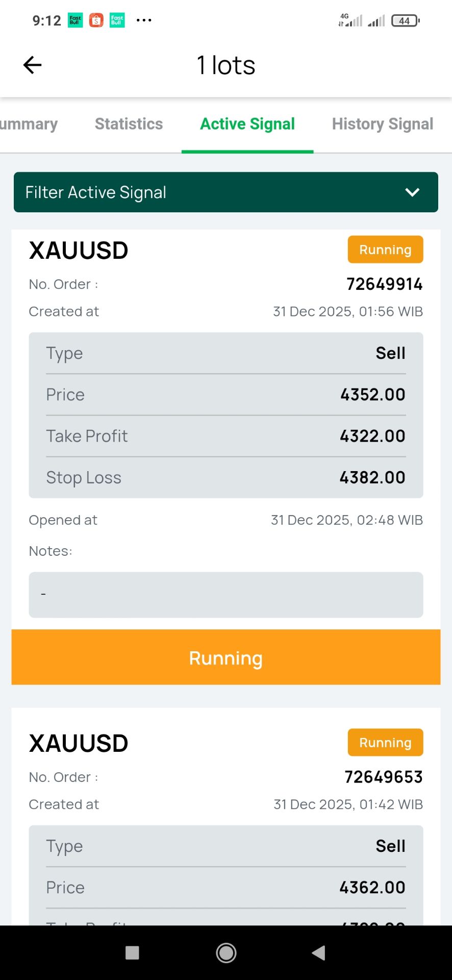452x980 pixels.
Task: Tap the large orange Running button
Action: click(x=225, y=657)
